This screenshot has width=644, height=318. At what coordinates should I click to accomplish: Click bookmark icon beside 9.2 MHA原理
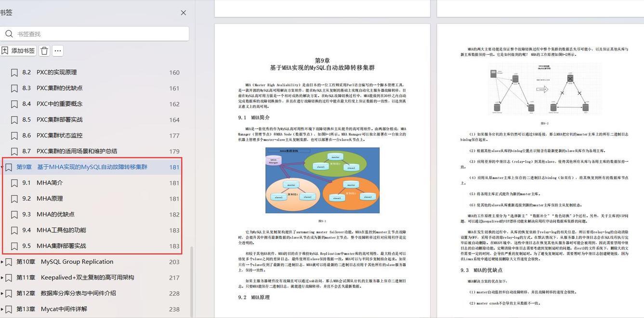[x=14, y=199]
